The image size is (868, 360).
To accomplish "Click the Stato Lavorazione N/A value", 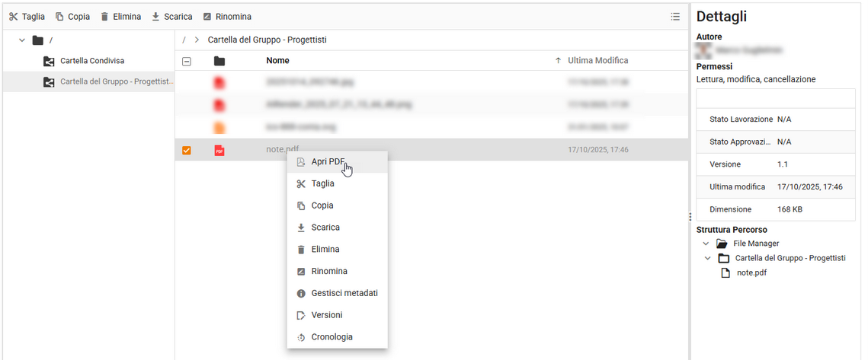I will click(784, 119).
